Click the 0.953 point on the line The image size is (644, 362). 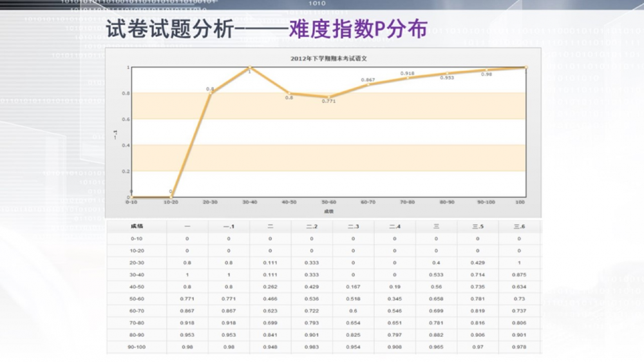click(447, 73)
